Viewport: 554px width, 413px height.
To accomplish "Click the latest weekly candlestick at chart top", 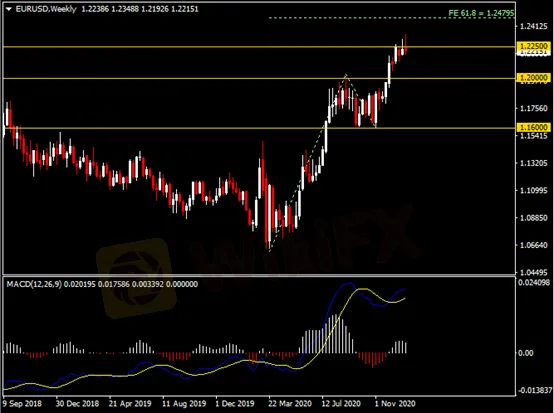I will tap(406, 45).
